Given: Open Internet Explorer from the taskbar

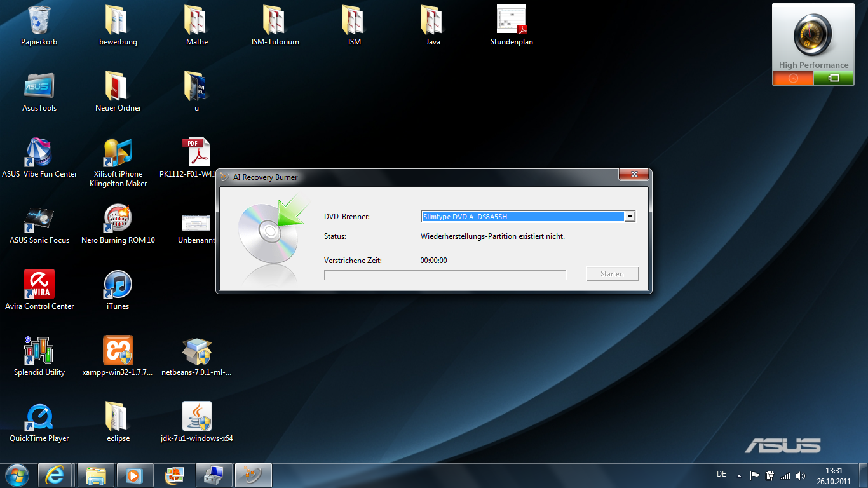Looking at the screenshot, I should tap(55, 475).
